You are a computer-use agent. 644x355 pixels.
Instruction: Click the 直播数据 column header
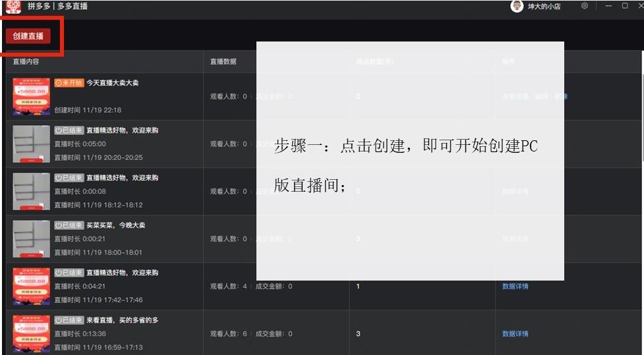pos(223,61)
